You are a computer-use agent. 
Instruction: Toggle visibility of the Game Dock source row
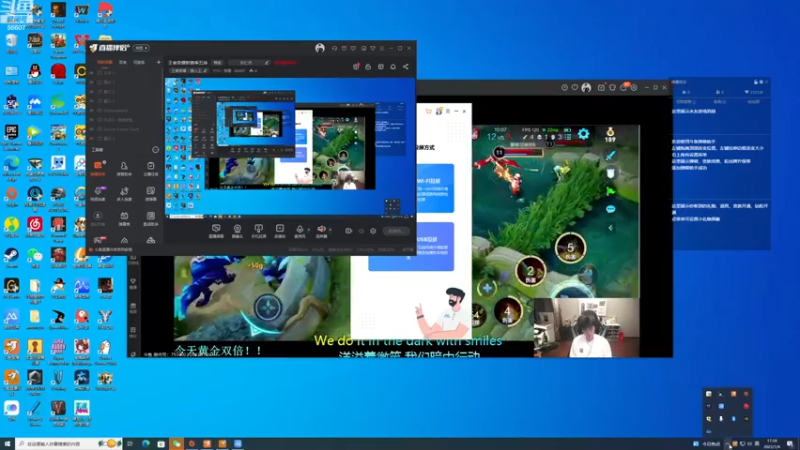92,129
